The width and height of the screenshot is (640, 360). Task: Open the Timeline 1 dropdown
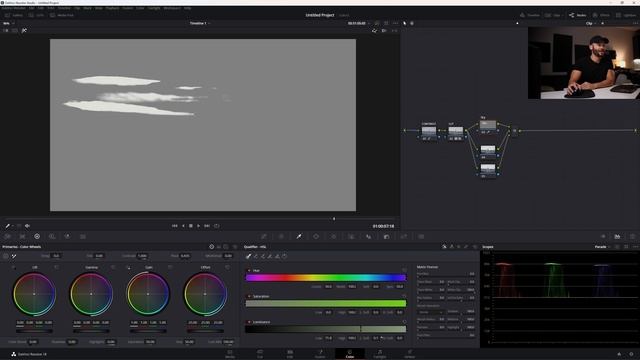200,23
